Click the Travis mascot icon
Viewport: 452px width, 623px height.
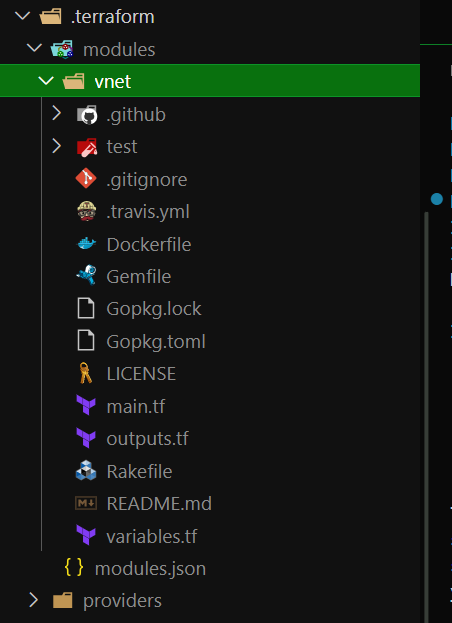(x=87, y=211)
